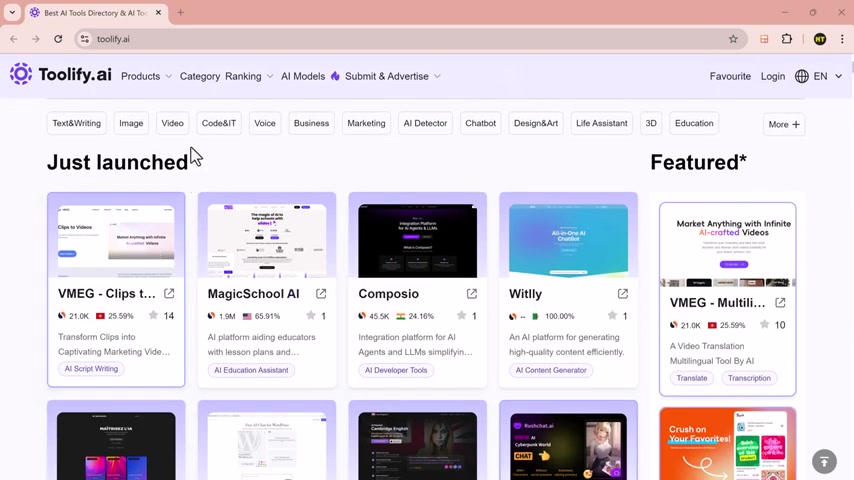The height and width of the screenshot is (480, 854).
Task: Open the Chrome three-dot menu
Action: pyautogui.click(x=842, y=39)
